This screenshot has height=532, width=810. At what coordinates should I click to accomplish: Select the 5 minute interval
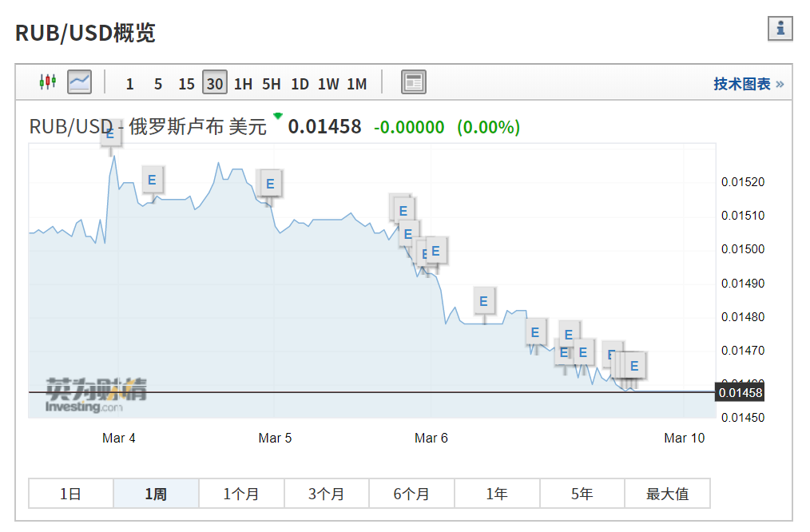(x=158, y=84)
